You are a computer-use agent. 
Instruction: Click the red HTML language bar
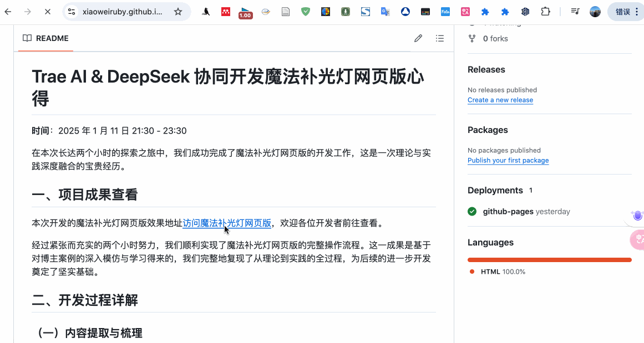pyautogui.click(x=550, y=260)
